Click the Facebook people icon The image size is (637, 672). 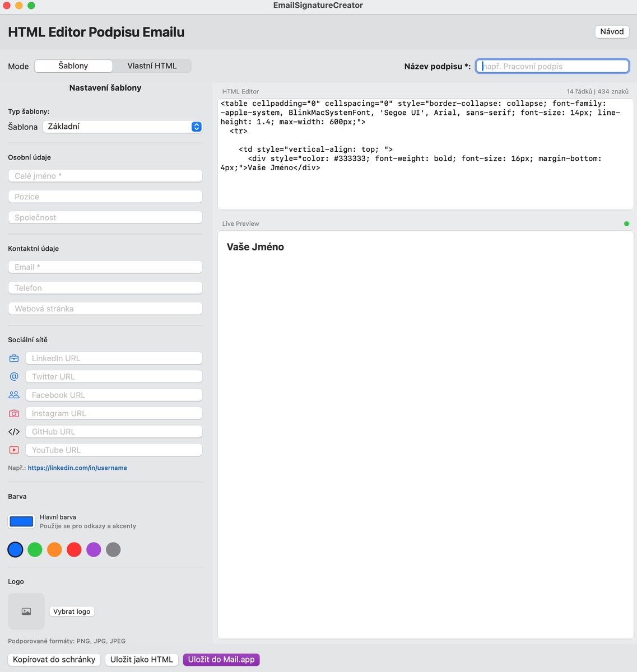pos(14,395)
